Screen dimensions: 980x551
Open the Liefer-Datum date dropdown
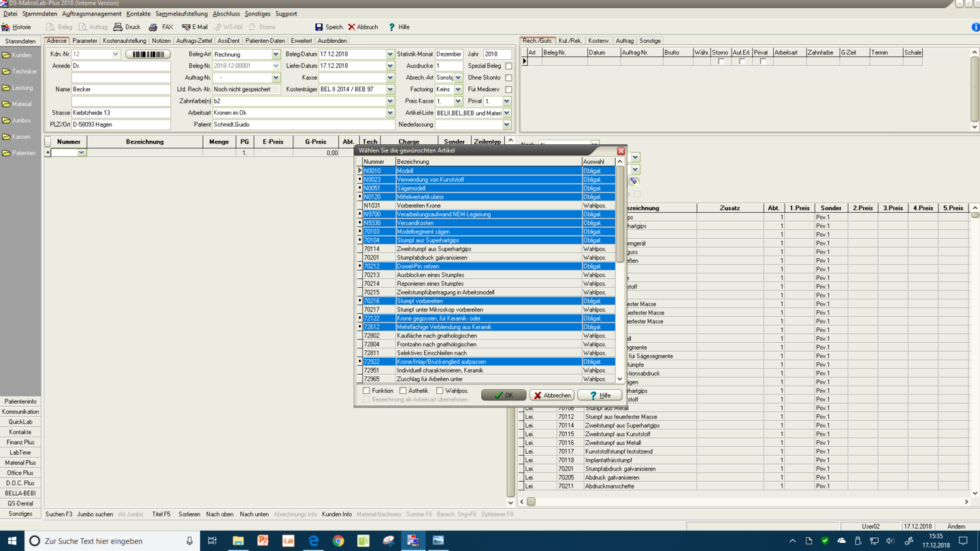(390, 66)
